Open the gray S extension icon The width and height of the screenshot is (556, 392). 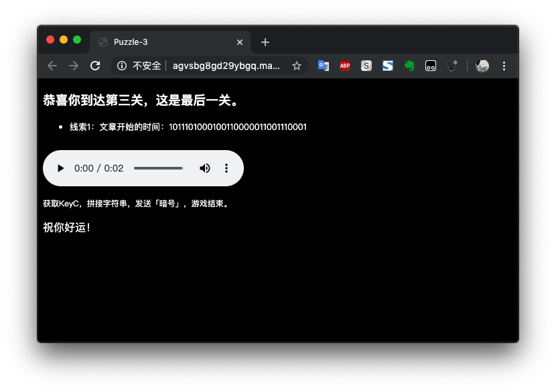pos(366,66)
